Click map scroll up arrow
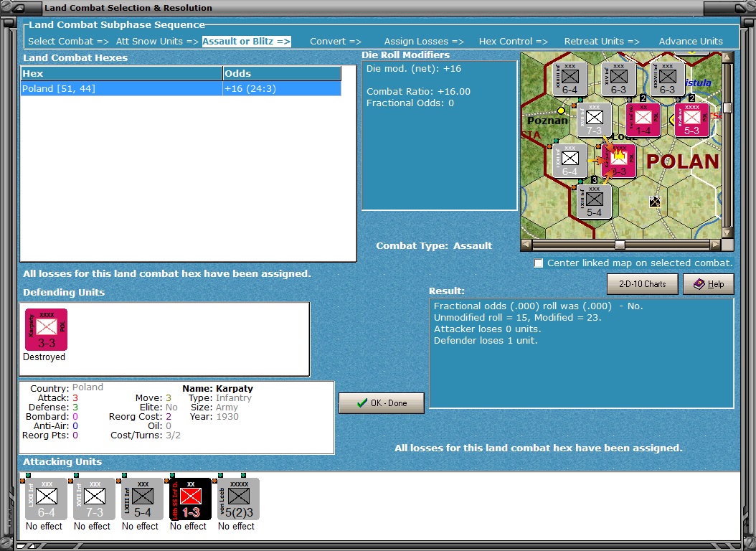The image size is (756, 551). [727, 57]
